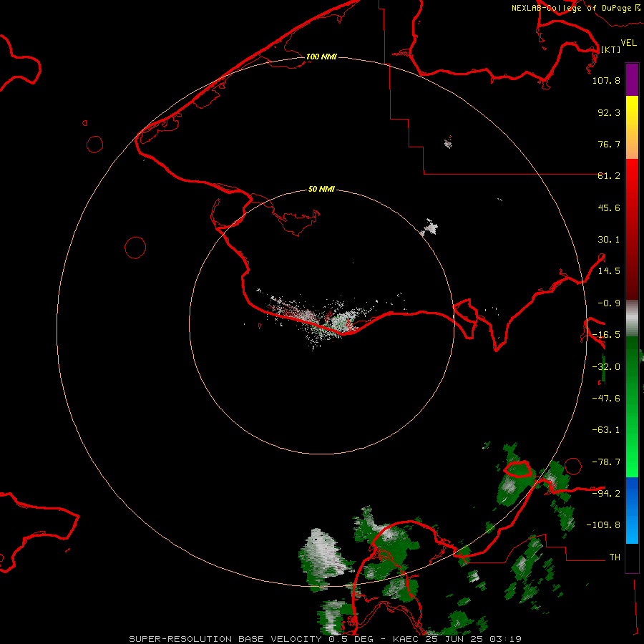
Task: Click the 107.8 scale value
Action: click(x=606, y=80)
